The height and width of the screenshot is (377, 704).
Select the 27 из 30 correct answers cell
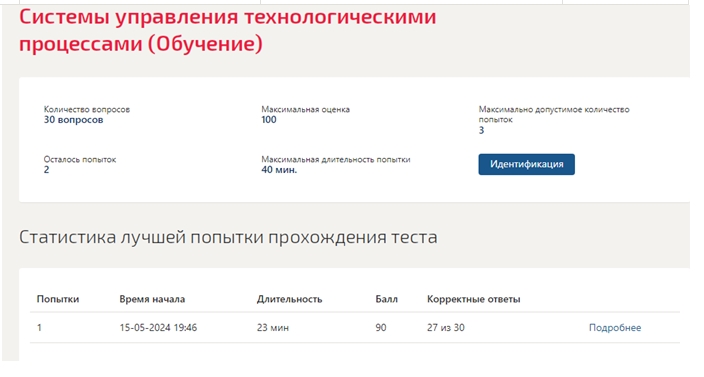tap(446, 328)
